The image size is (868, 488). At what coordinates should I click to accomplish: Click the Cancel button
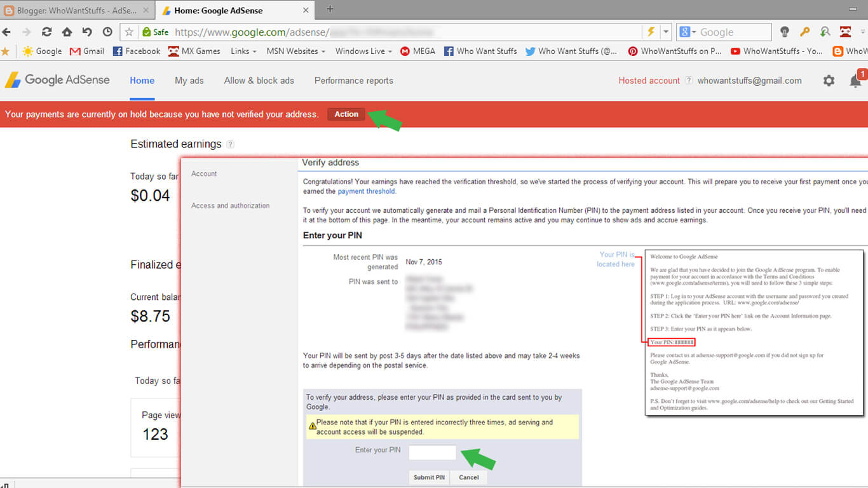tap(469, 477)
